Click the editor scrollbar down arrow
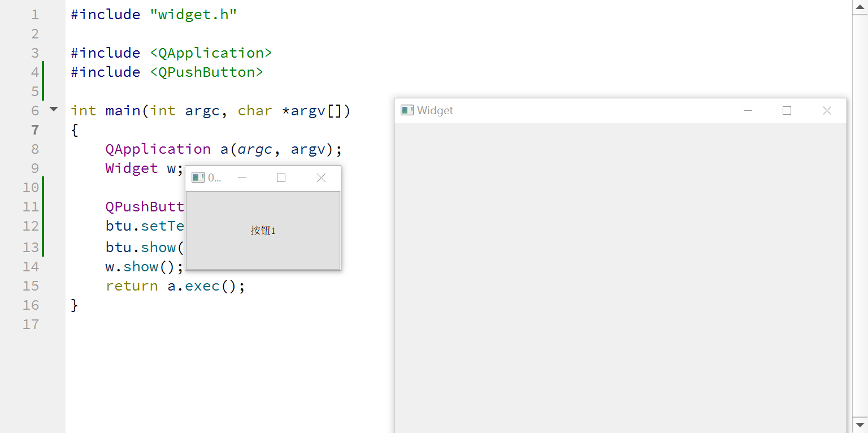The height and width of the screenshot is (433, 868). pos(860,424)
